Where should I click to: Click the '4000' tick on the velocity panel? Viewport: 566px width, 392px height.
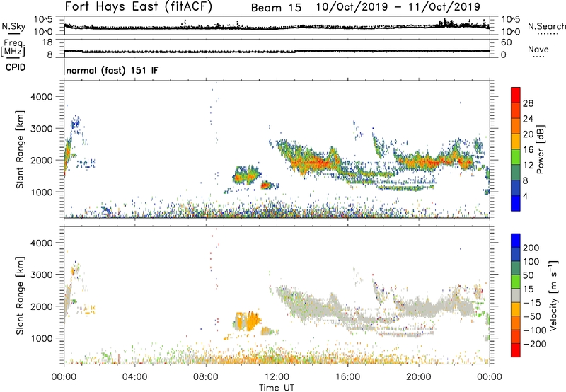[x=42, y=243]
